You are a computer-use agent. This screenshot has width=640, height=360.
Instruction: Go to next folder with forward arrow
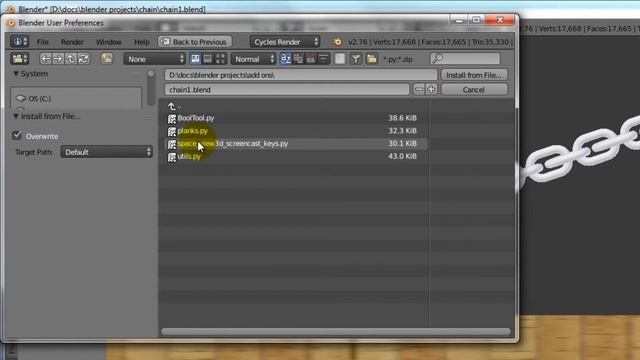point(58,59)
